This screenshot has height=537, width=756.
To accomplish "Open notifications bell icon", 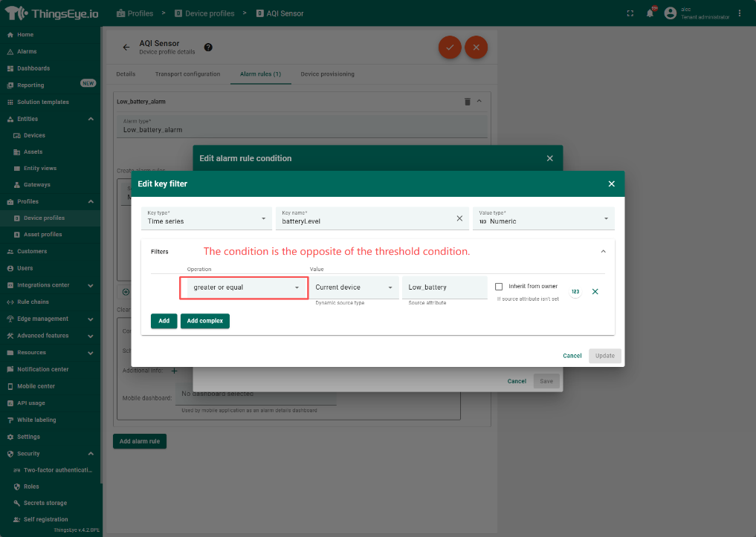I will coord(650,13).
